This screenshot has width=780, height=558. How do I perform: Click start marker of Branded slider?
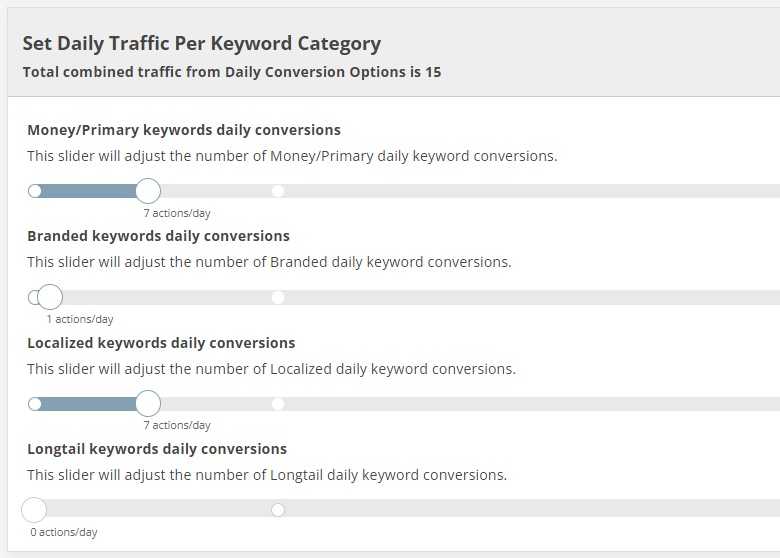point(33,297)
